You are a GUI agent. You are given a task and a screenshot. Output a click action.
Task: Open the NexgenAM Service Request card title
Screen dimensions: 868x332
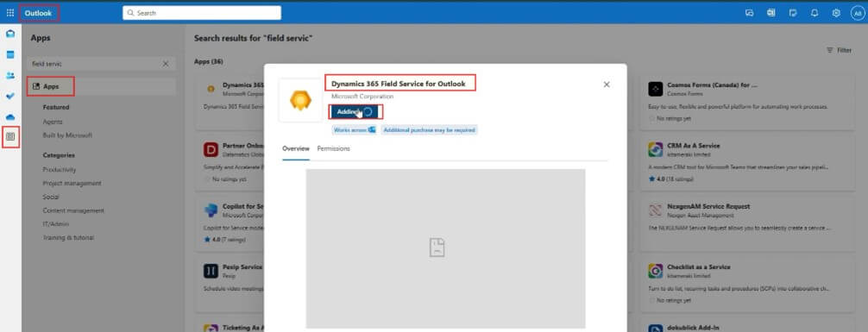708,206
